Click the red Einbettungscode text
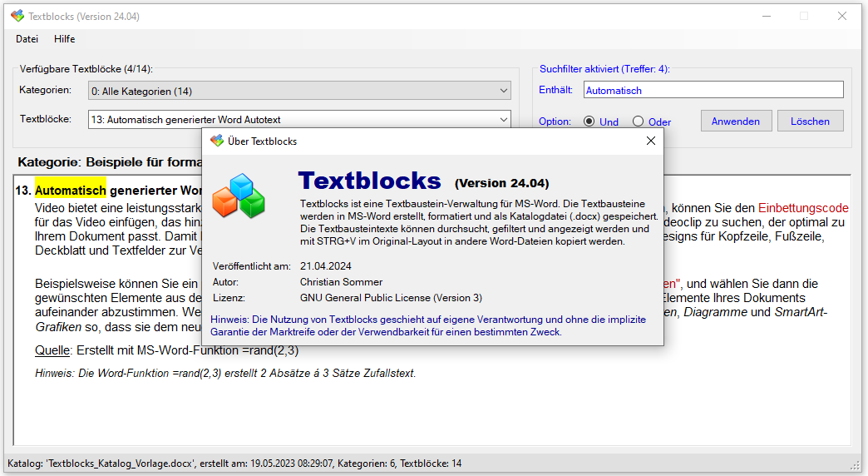This screenshot has height=476, width=868. (x=803, y=208)
